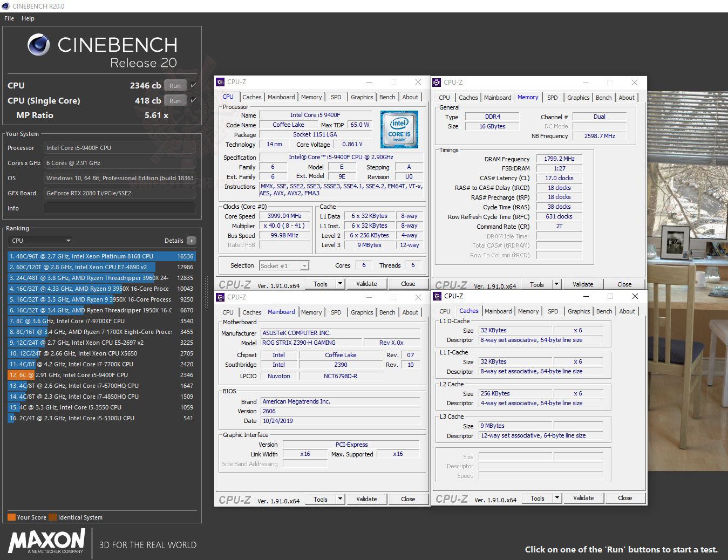Click CPU-Z icon in Memory window title
728x560 pixels.
pyautogui.click(x=437, y=83)
